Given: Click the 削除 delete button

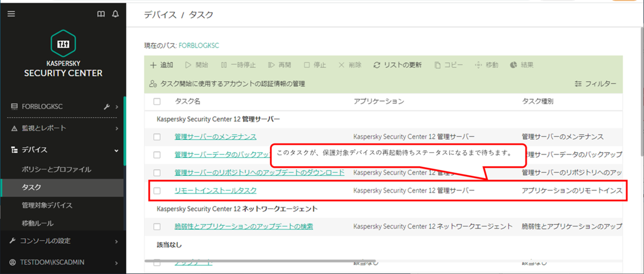Looking at the screenshot, I should coord(349,65).
